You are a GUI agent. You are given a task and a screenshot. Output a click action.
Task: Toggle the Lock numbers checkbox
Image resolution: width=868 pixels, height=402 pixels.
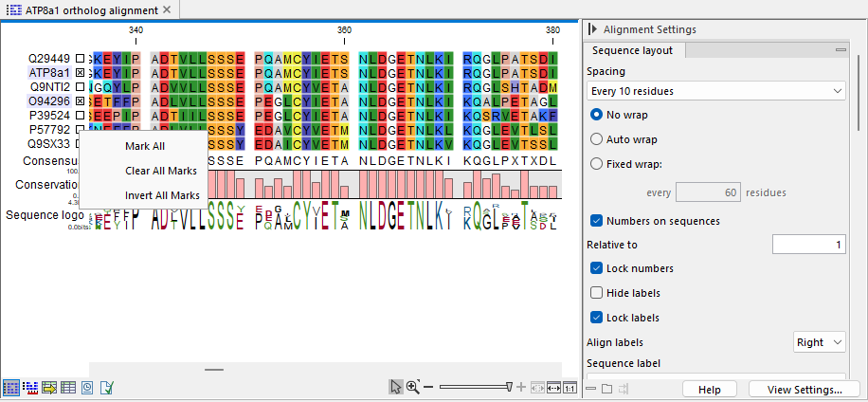[596, 268]
